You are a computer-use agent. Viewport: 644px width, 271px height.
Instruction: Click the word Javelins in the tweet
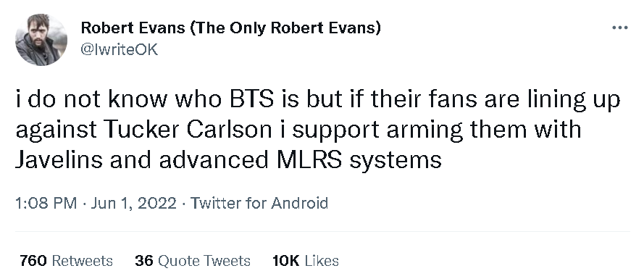pyautogui.click(x=59, y=159)
